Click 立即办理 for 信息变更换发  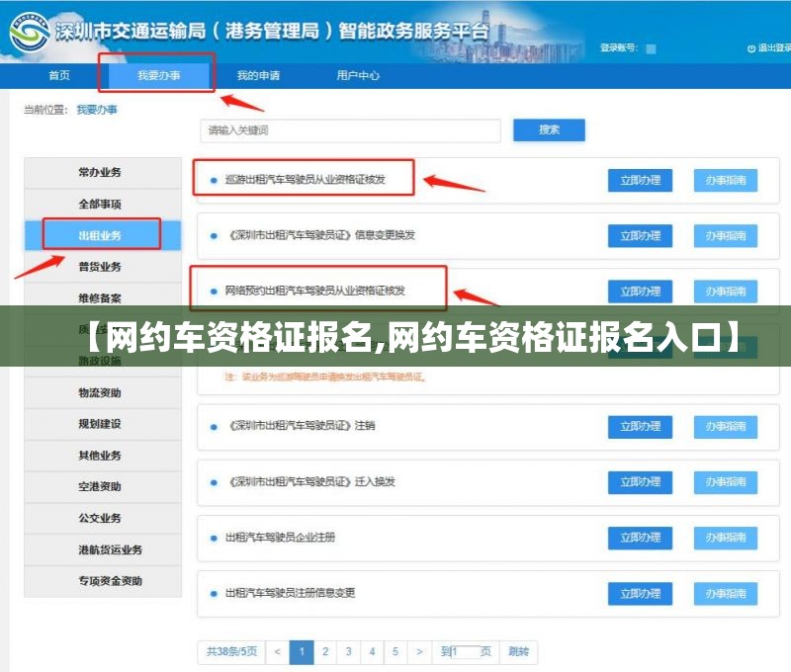pyautogui.click(x=640, y=236)
